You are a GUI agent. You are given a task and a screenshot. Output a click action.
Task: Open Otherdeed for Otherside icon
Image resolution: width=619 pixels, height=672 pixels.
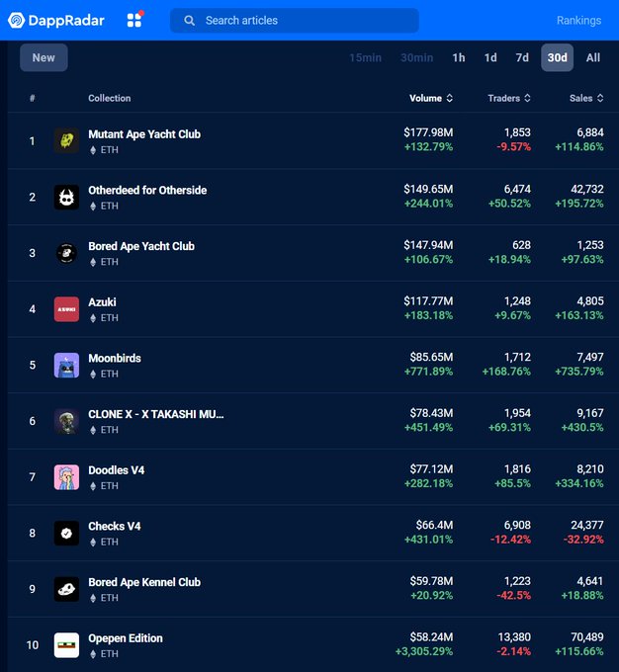pos(66,197)
